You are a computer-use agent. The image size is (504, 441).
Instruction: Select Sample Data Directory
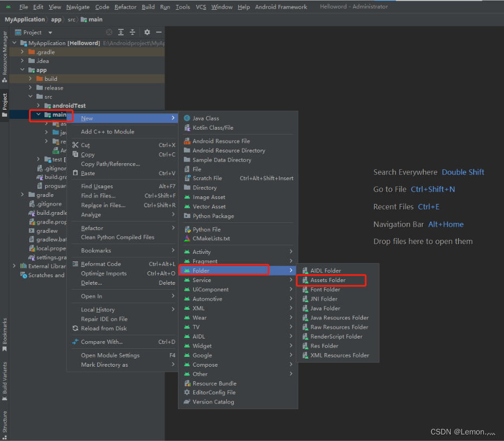point(238,160)
